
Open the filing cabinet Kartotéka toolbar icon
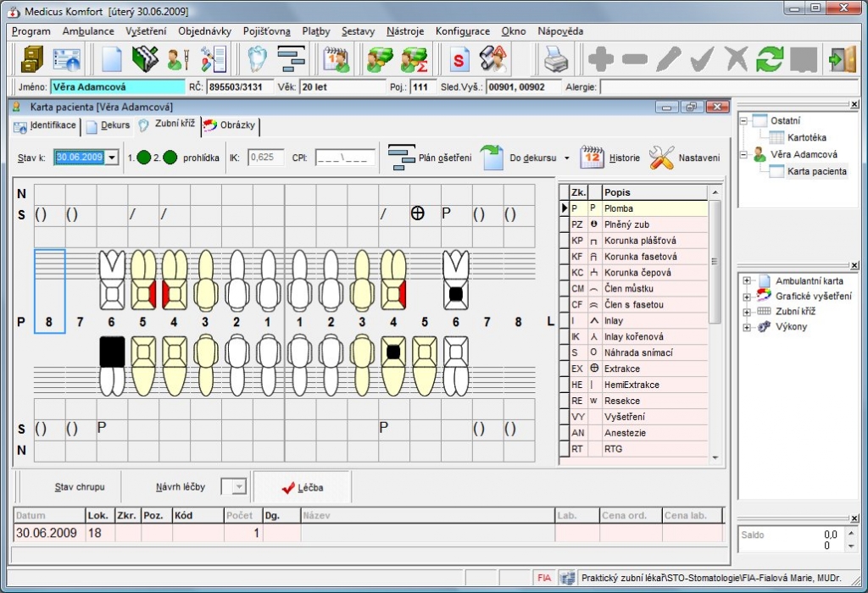32,59
